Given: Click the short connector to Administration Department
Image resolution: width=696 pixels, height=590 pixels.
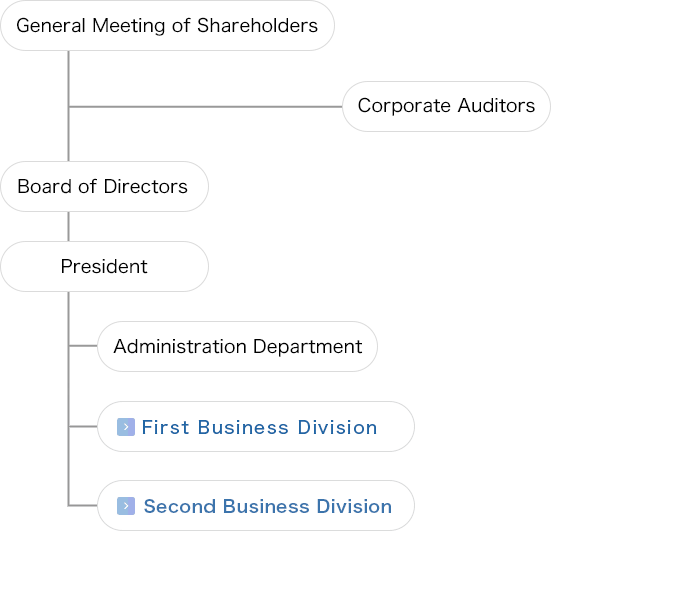Looking at the screenshot, I should pos(83,345).
